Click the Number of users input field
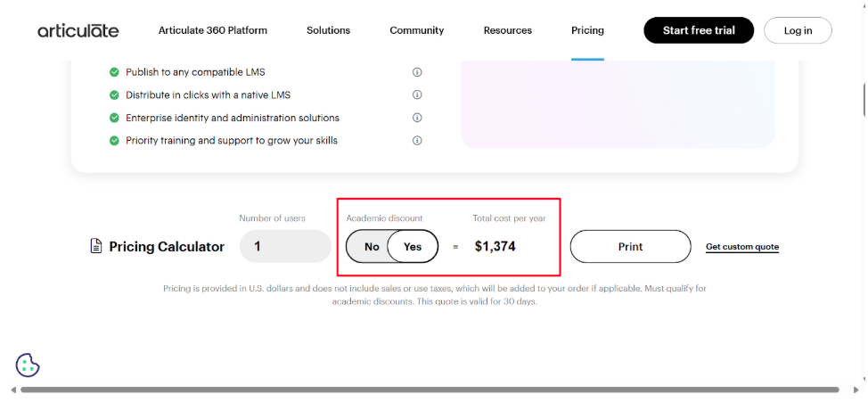Viewport: 868px width, 402px height. click(286, 246)
